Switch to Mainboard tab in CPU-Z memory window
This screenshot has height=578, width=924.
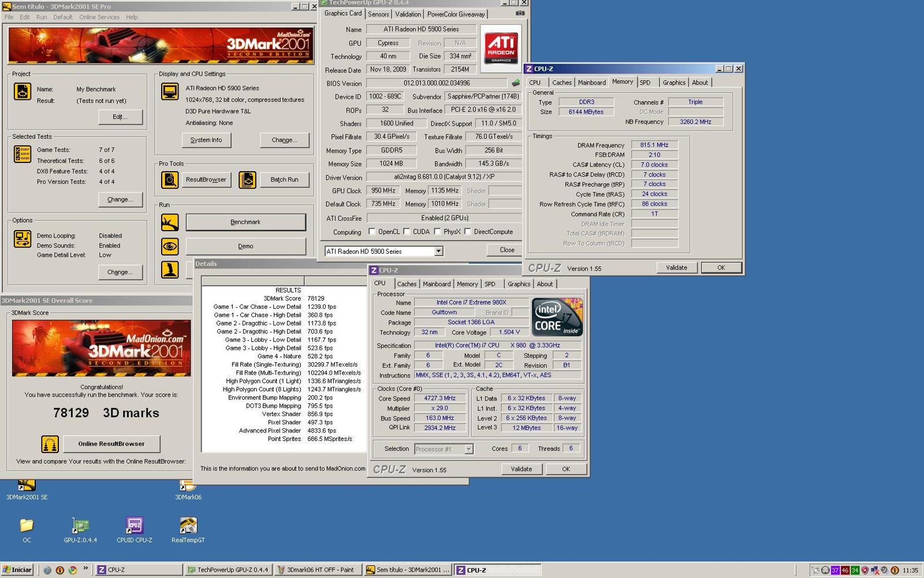[592, 83]
